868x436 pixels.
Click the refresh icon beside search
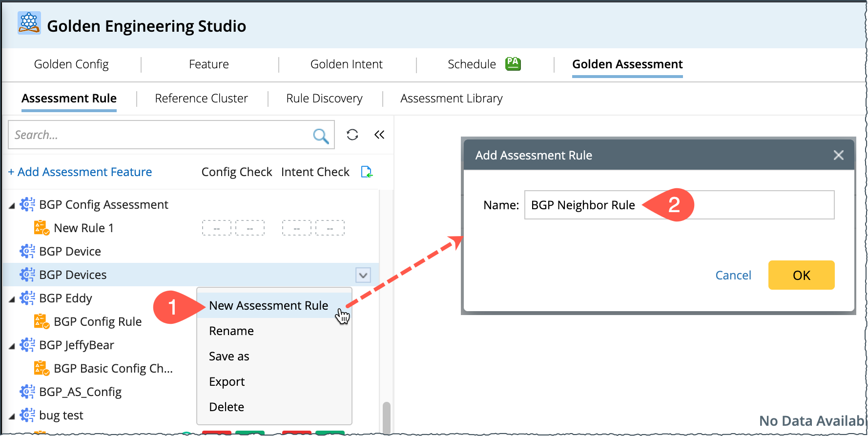352,135
